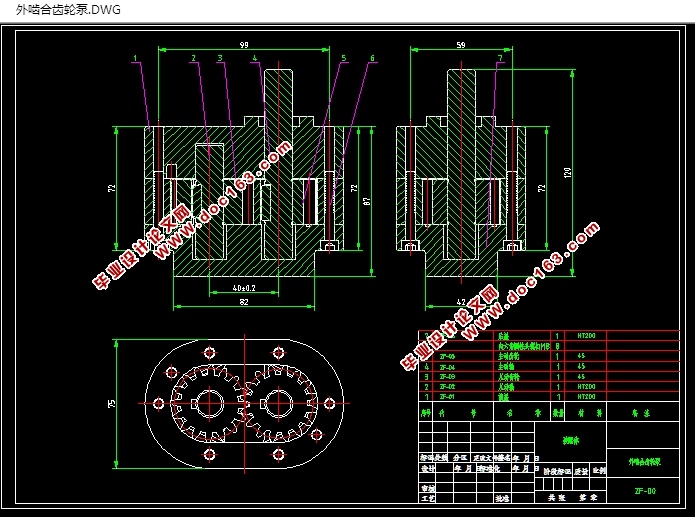Viewport: 695px width, 517px height.
Task: Select the 59 width dimension
Action: click(x=461, y=45)
